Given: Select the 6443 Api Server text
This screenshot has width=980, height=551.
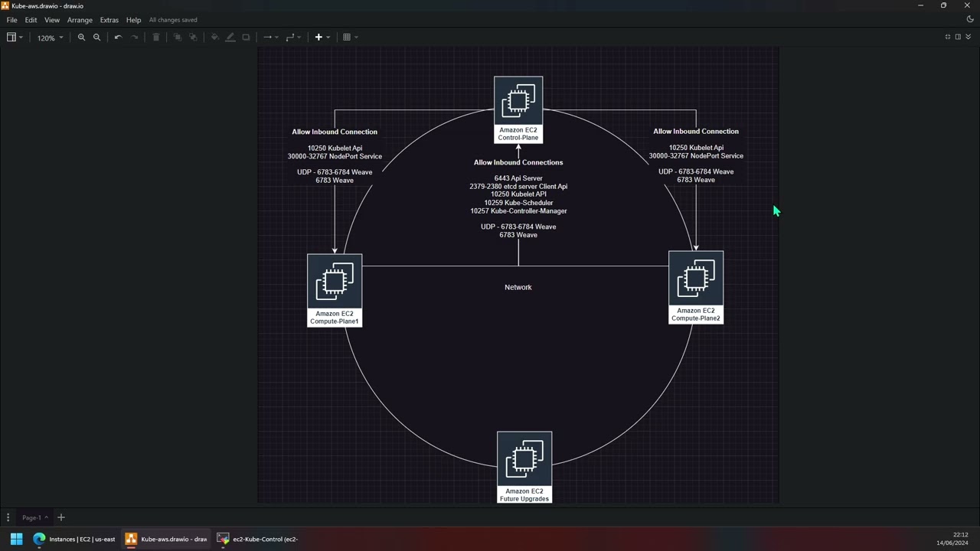Looking at the screenshot, I should (518, 178).
